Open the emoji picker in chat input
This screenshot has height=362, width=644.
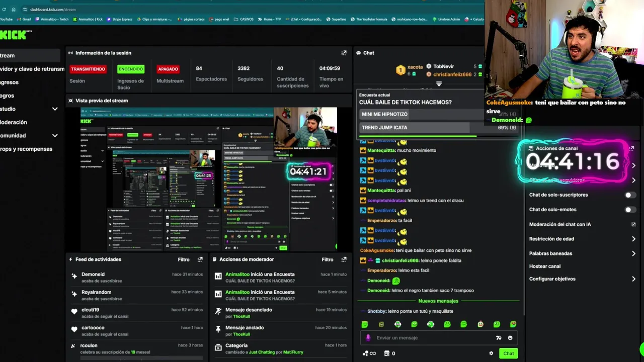coord(510,338)
